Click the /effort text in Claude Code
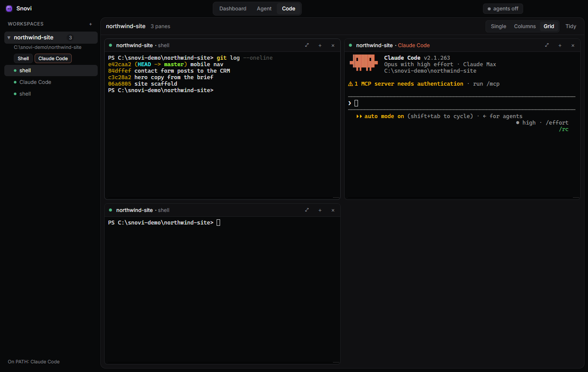588x372 pixels. tap(557, 123)
